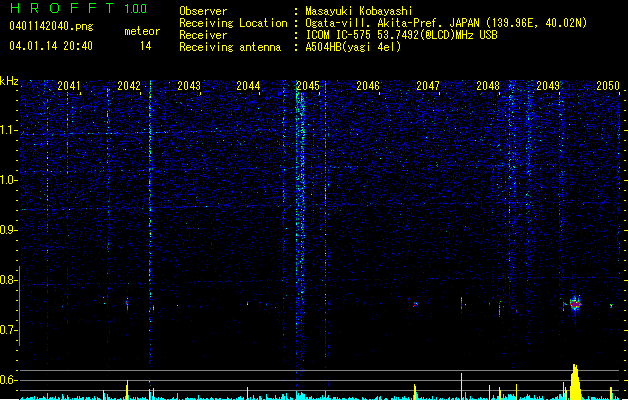Select the file name 0401142040.png
Image resolution: width=629 pixels, height=400 pixels.
pos(51,26)
